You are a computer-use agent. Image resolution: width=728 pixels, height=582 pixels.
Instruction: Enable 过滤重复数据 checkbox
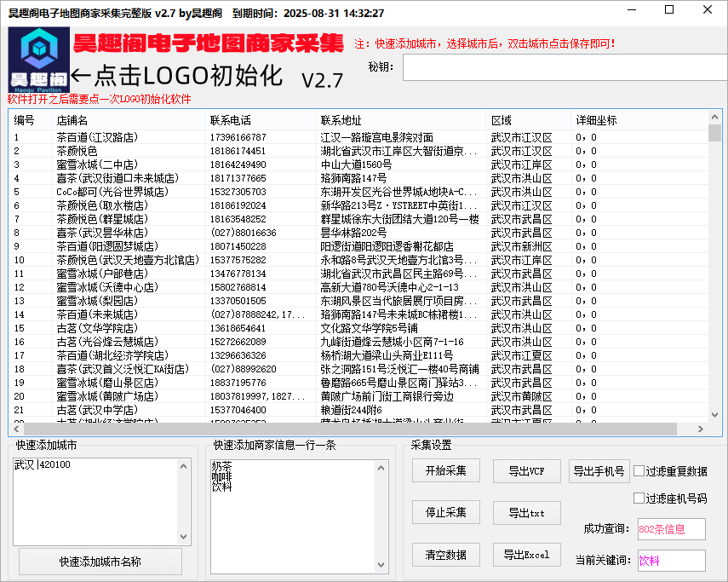(639, 471)
